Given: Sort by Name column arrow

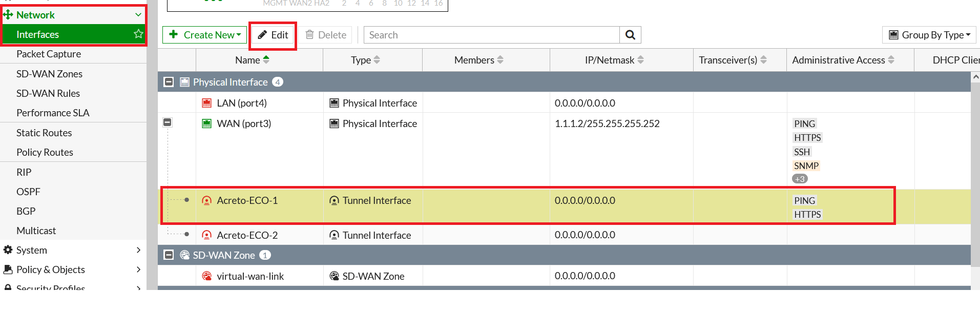Looking at the screenshot, I should point(266,60).
